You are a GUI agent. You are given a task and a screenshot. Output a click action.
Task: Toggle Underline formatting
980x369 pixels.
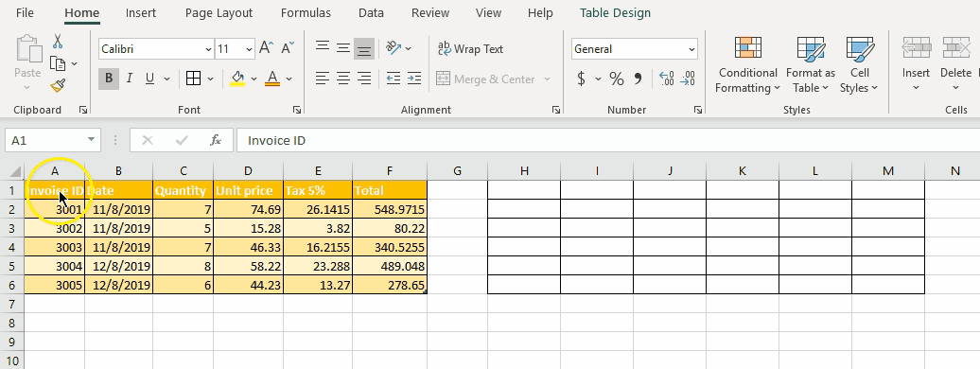[150, 79]
